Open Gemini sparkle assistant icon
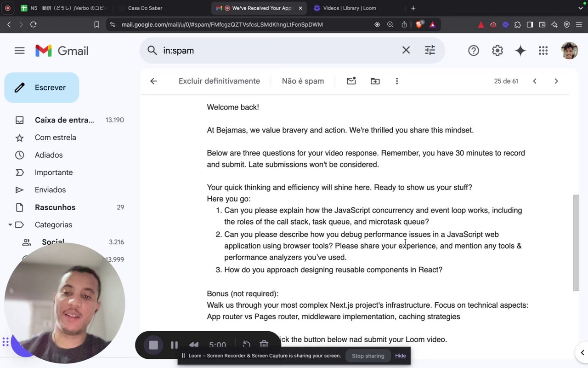This screenshot has height=368, width=588. [x=520, y=51]
